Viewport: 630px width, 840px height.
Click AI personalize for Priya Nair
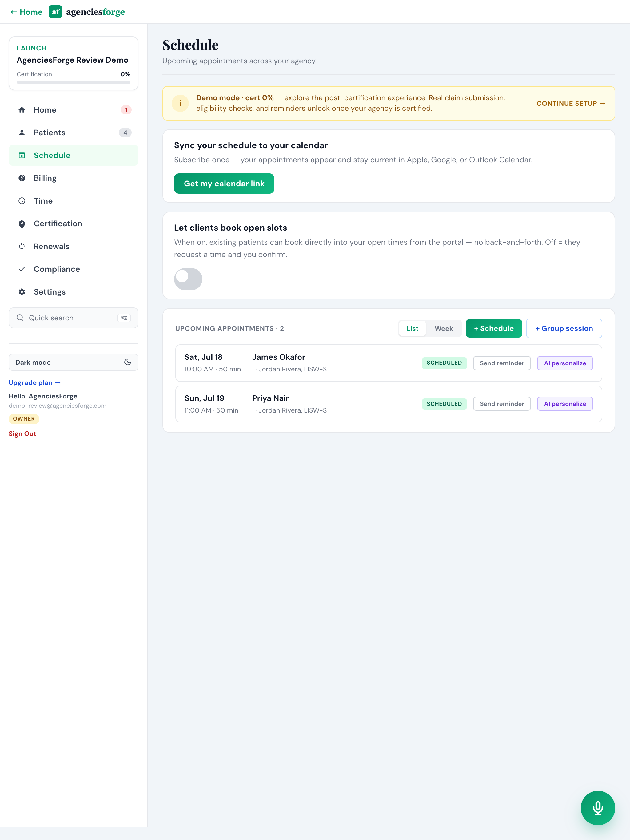point(565,404)
